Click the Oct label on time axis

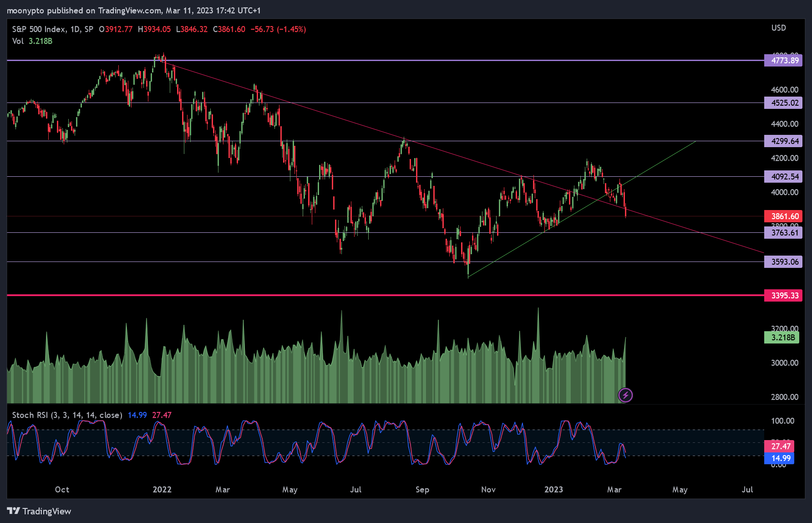[x=62, y=490]
